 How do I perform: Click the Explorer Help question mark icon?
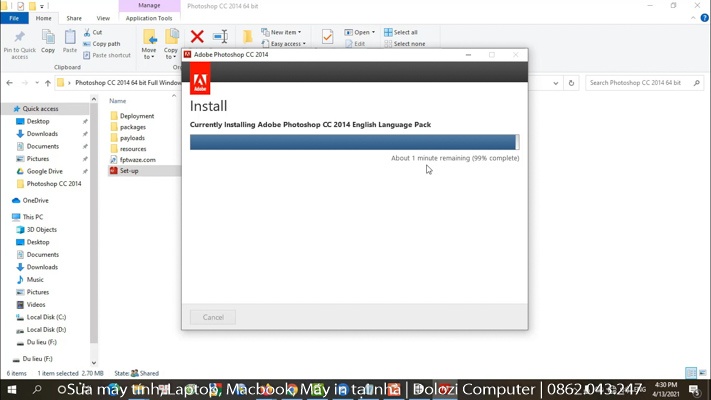704,18
